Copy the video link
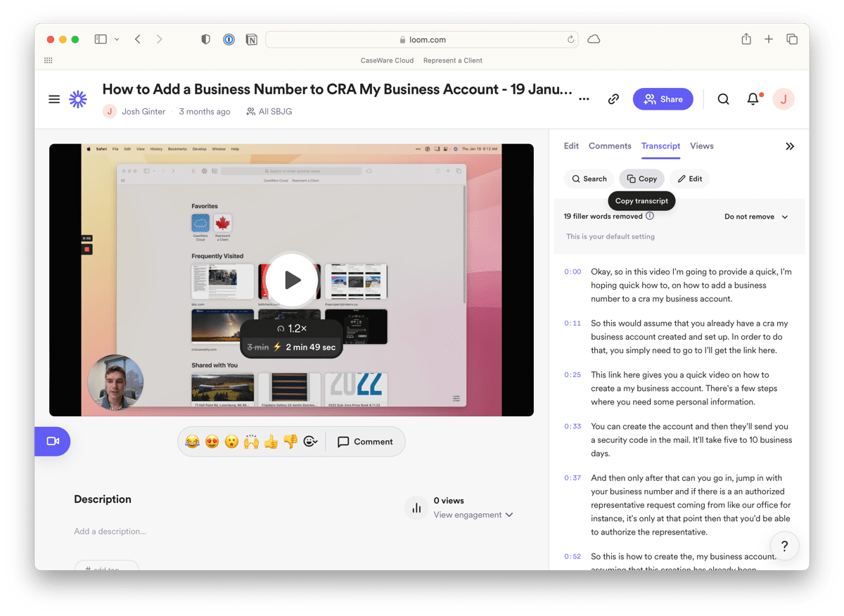The width and height of the screenshot is (844, 616). (x=613, y=99)
